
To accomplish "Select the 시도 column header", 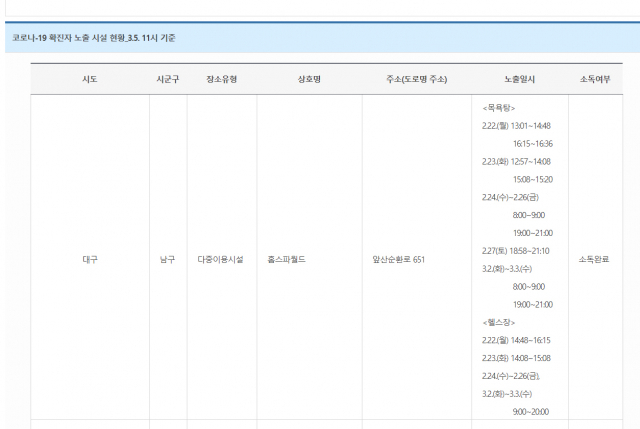I will 90,79.
